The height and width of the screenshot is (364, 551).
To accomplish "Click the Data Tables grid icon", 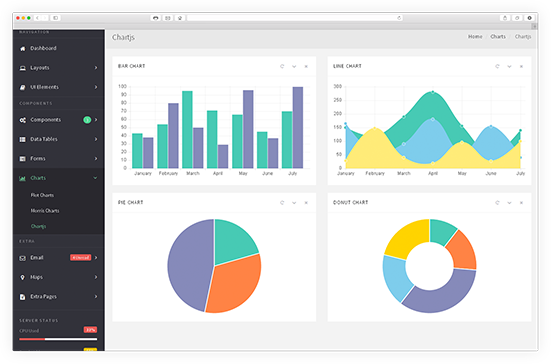I will (22, 139).
